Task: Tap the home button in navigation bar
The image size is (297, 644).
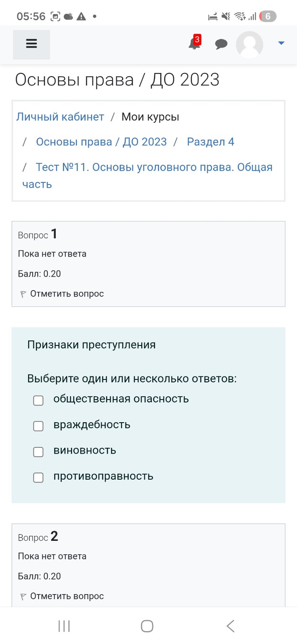Action: 146,626
